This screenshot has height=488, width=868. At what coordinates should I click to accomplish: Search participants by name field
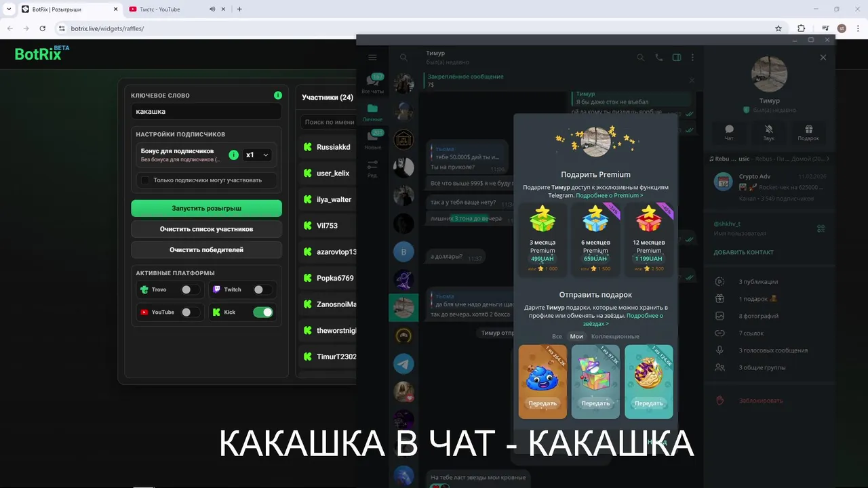click(x=329, y=122)
